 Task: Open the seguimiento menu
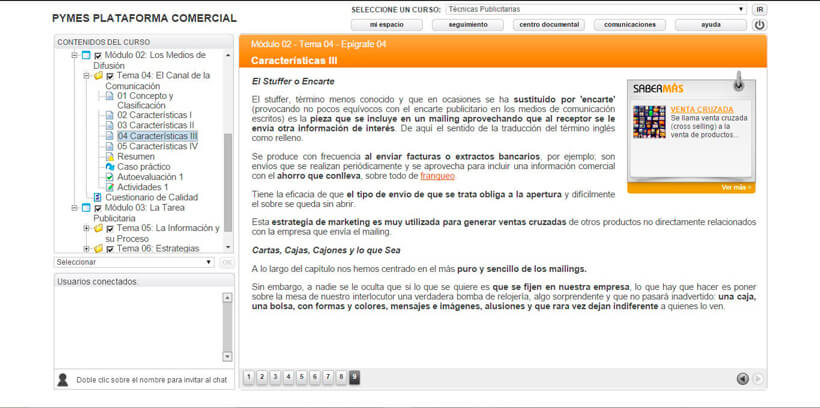coord(468,25)
